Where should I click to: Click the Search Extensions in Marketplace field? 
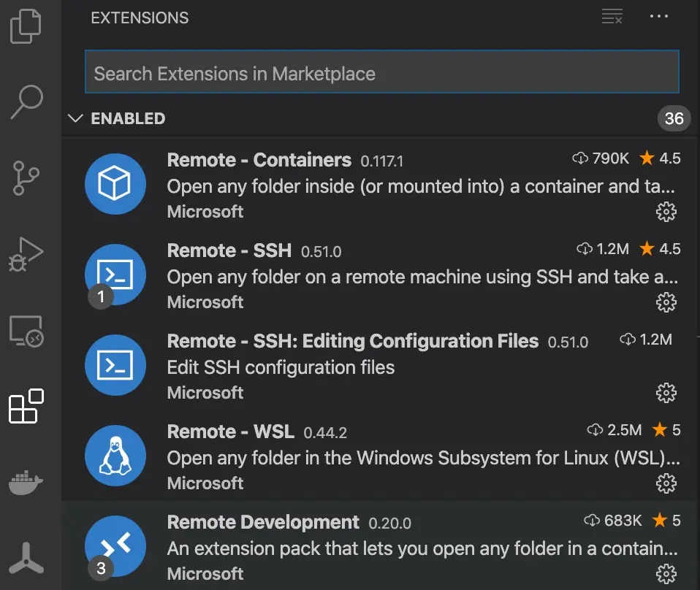tap(382, 74)
